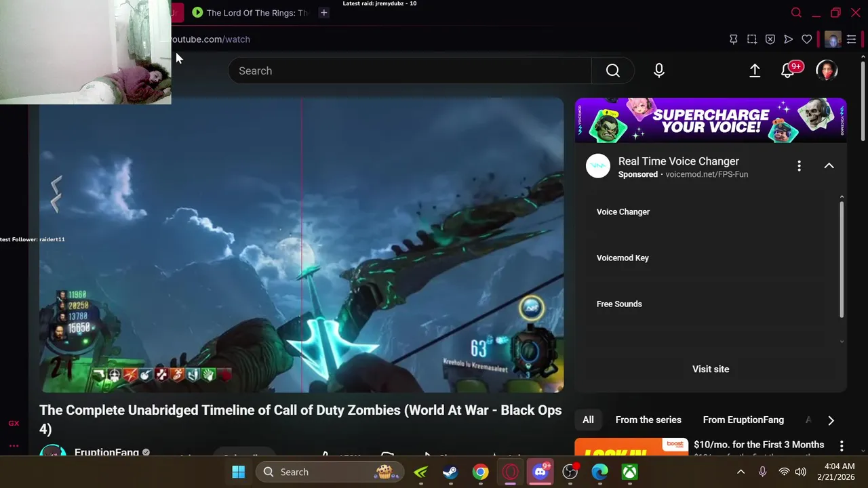Click the Supercharge Your Voice banner
Screen dimensions: 868x488
(711, 121)
